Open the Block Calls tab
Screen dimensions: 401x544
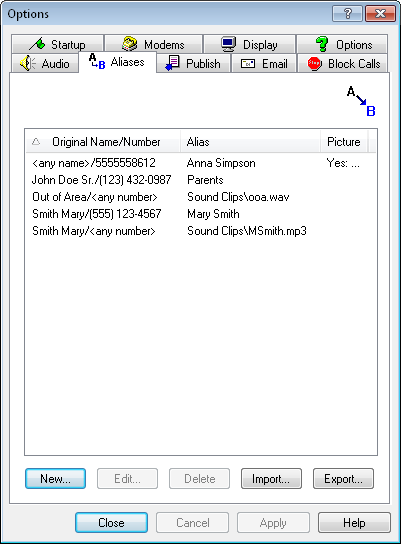click(342, 63)
